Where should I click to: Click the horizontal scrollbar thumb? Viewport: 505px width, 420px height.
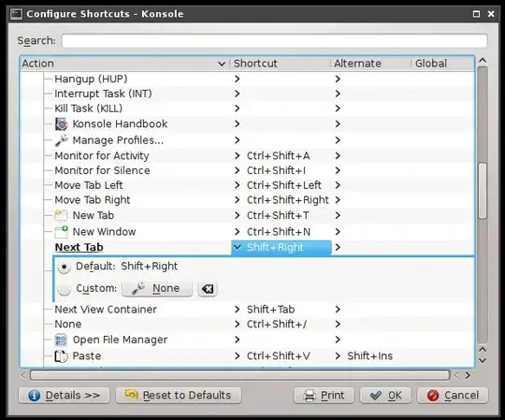click(x=239, y=375)
